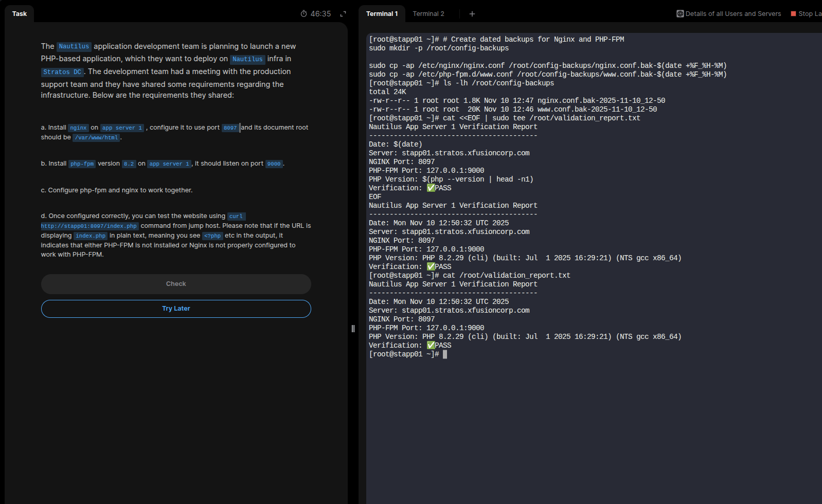Image resolution: width=822 pixels, height=504 pixels.
Task: Select the Terminal 1 tab
Action: (x=382, y=14)
